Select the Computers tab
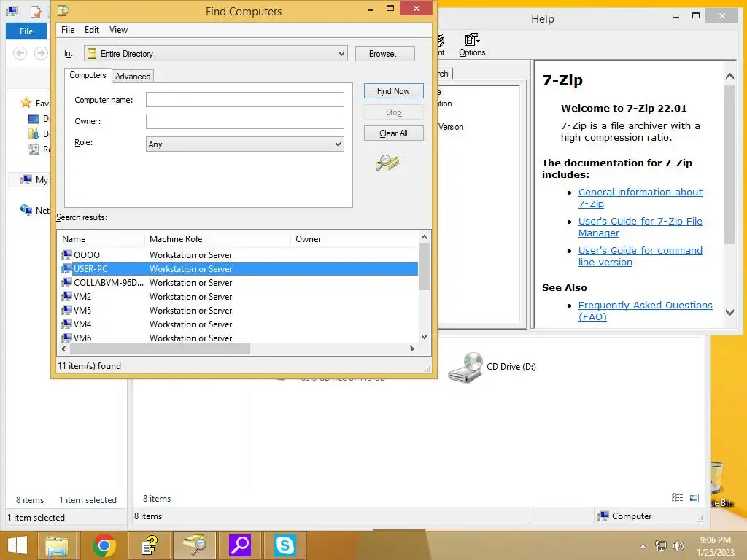Screen dimensions: 747x560 click(88, 75)
